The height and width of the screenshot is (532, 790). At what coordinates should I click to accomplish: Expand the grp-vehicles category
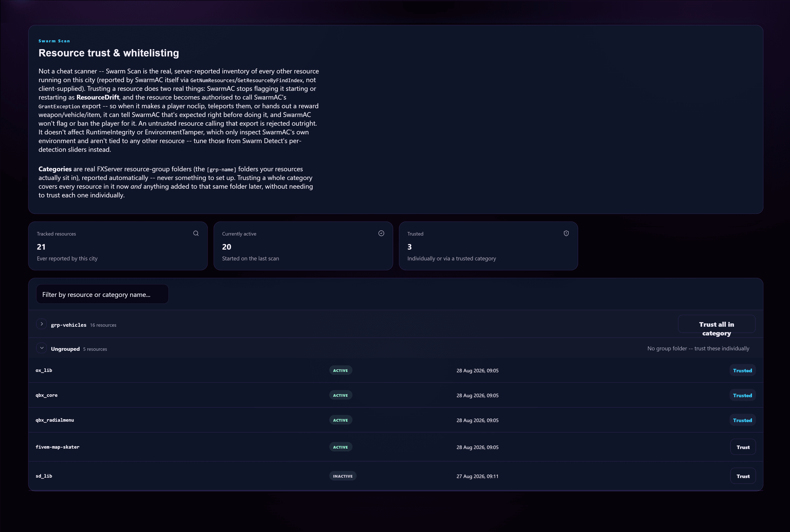(42, 324)
